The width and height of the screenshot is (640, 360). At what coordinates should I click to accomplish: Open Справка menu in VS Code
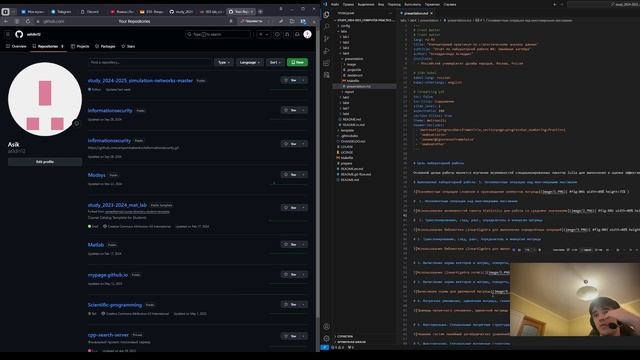click(x=450, y=4)
